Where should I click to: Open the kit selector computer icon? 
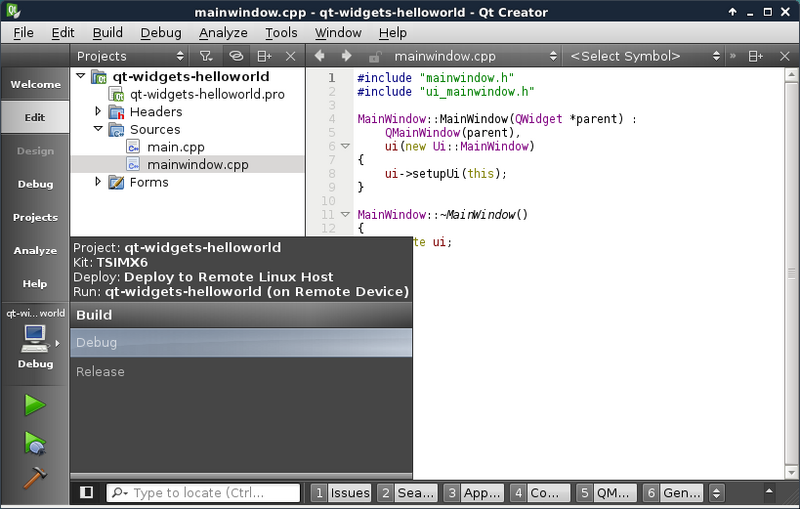coord(35,339)
